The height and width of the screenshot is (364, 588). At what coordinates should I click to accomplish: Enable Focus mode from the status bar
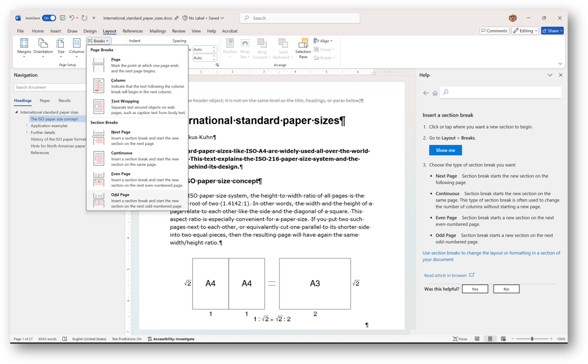click(460, 339)
